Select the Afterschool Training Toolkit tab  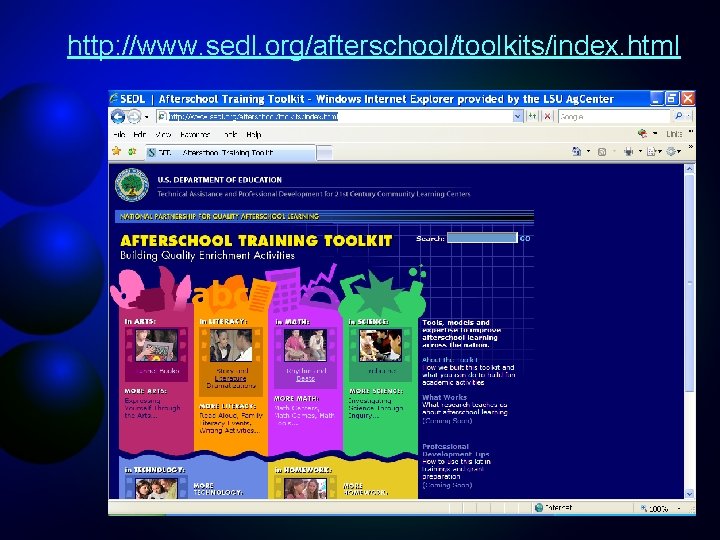click(x=230, y=153)
